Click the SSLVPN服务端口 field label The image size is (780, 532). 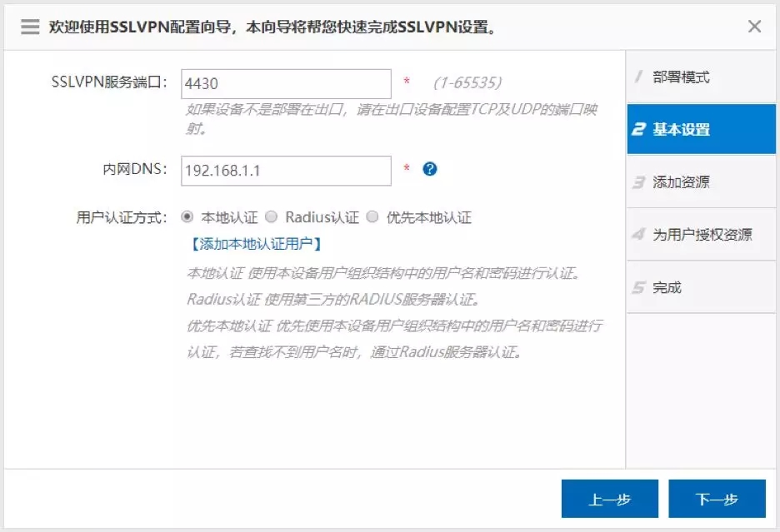[110, 82]
